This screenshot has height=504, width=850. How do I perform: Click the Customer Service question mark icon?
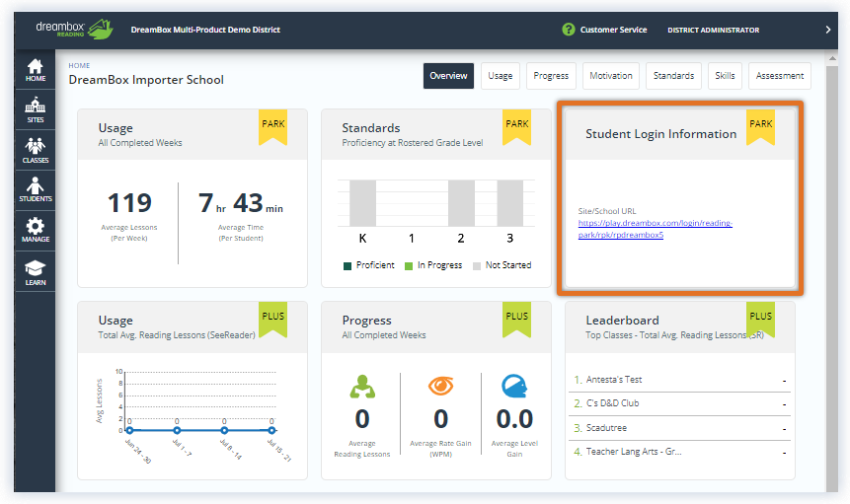pos(568,30)
